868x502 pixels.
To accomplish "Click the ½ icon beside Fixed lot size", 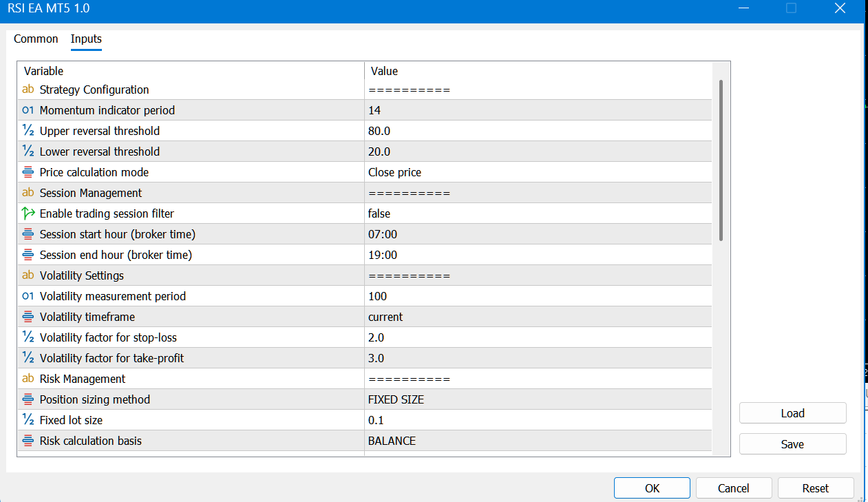I will pos(28,420).
